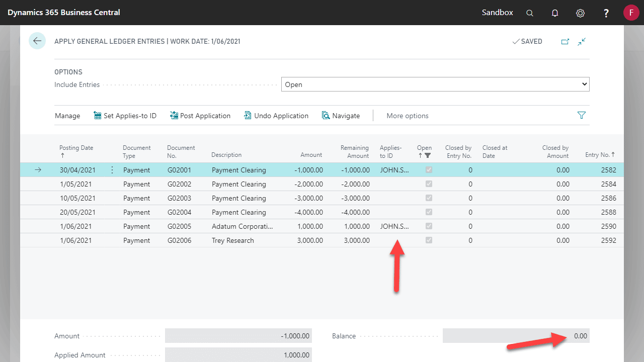Toggle Open checkbox for entry 2582
Viewport: 644px width, 362px height.
(x=429, y=170)
